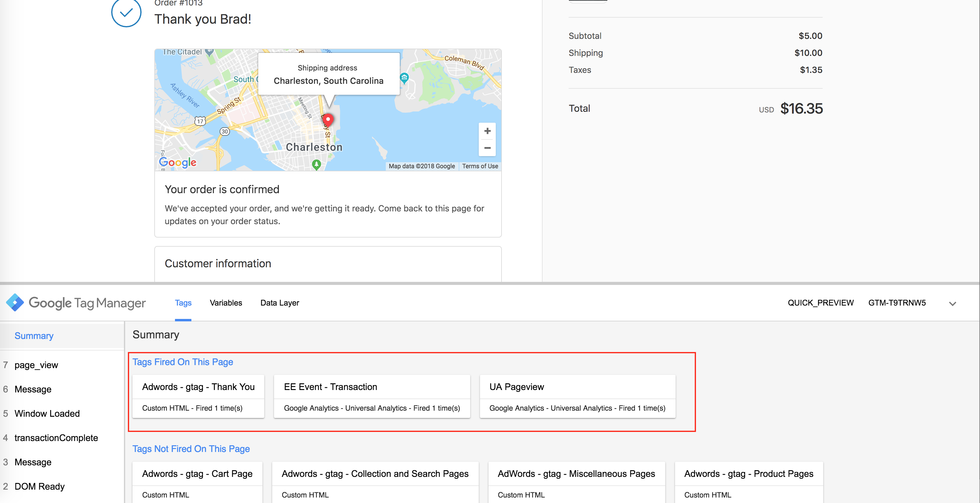The height and width of the screenshot is (503, 980).
Task: Click the Subtotal $5.00 value
Action: pyautogui.click(x=810, y=36)
